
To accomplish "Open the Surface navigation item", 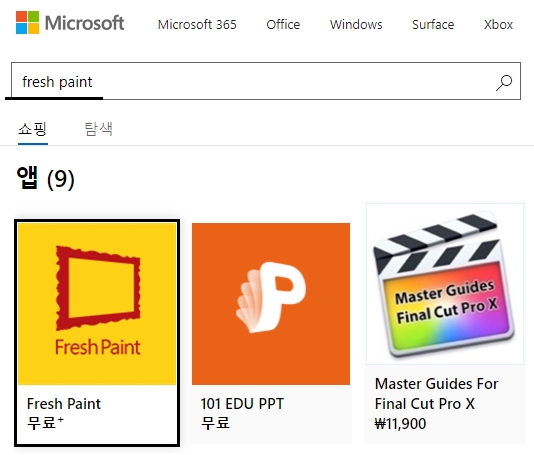I will (433, 25).
